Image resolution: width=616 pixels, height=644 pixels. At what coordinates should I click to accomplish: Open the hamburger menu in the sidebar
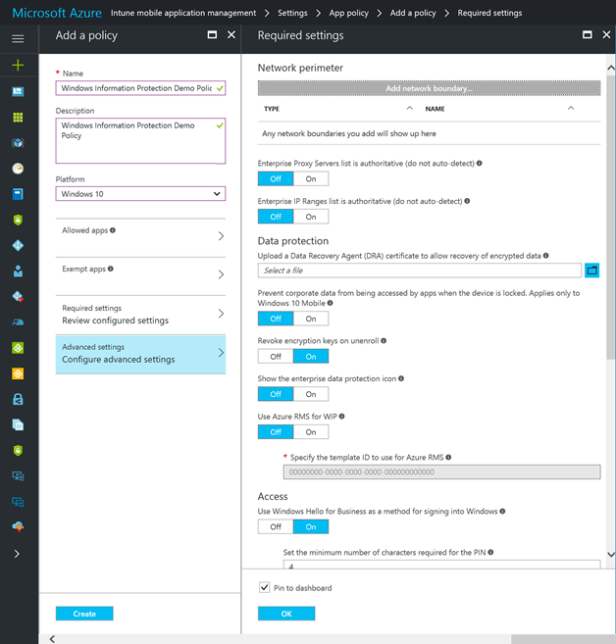pos(17,38)
